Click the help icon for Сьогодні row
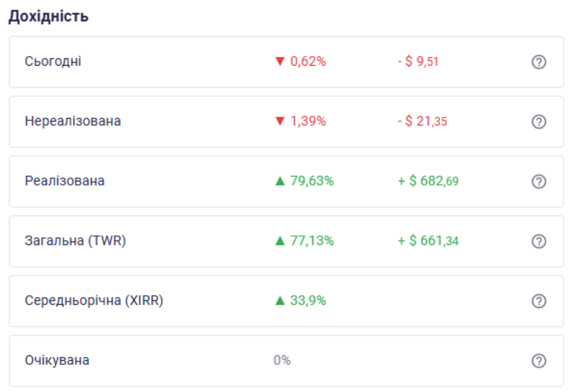The height and width of the screenshot is (392, 571). click(x=539, y=62)
